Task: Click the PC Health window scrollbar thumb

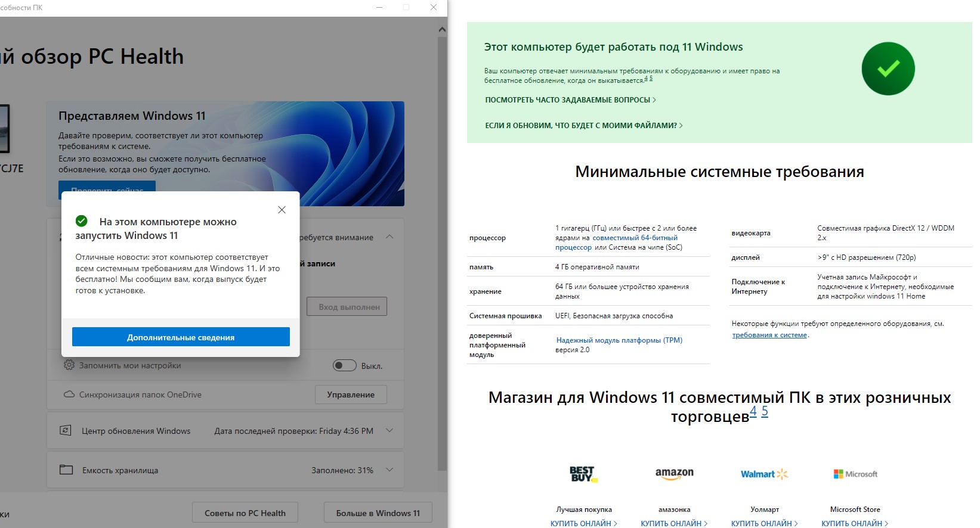Action: [x=442, y=253]
